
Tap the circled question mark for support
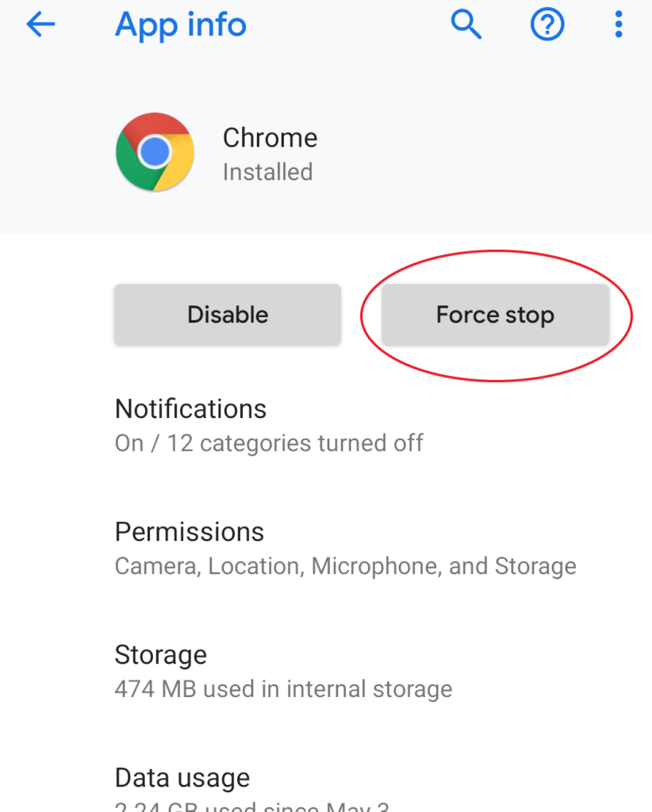pyautogui.click(x=547, y=25)
